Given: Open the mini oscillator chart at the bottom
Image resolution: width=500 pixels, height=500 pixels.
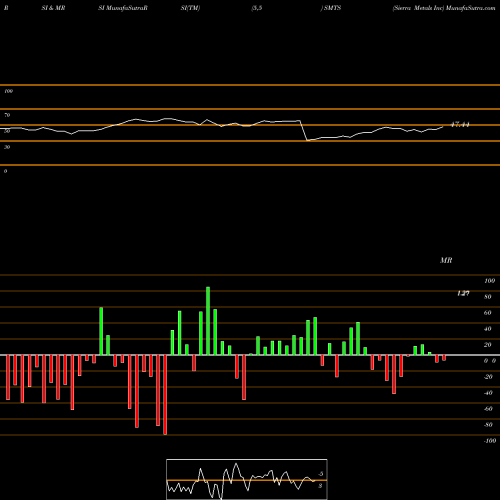Looking at the screenshot, I should [x=247, y=479].
